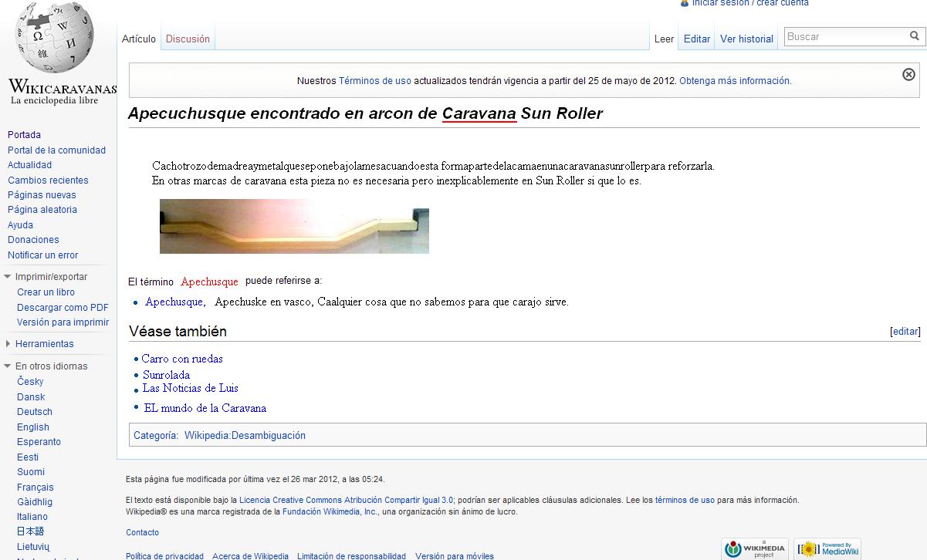
Task: Dismiss the terms of use notice
Action: click(x=908, y=74)
